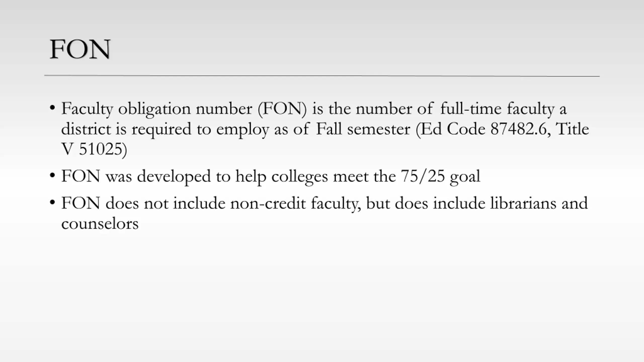Click the words "Fall semester"
644x362 pixels.
click(363, 129)
